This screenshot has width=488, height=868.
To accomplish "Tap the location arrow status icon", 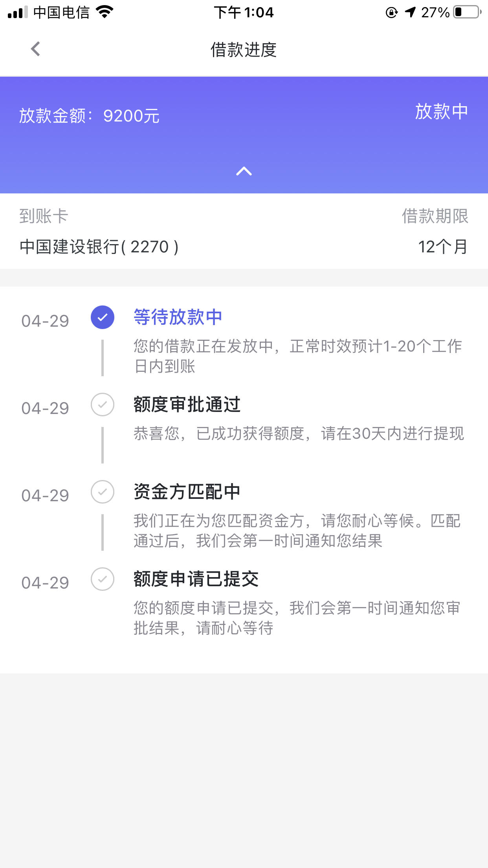I will click(x=410, y=12).
